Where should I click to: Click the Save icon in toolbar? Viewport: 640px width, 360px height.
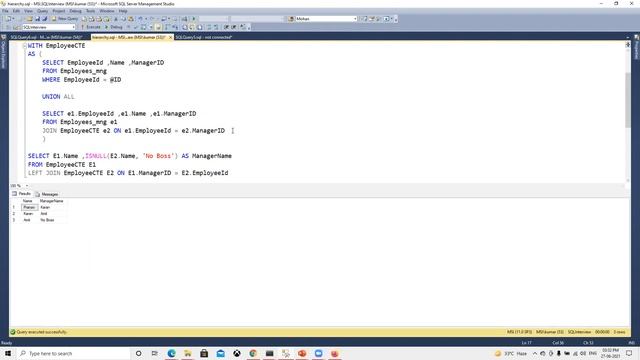(38, 19)
